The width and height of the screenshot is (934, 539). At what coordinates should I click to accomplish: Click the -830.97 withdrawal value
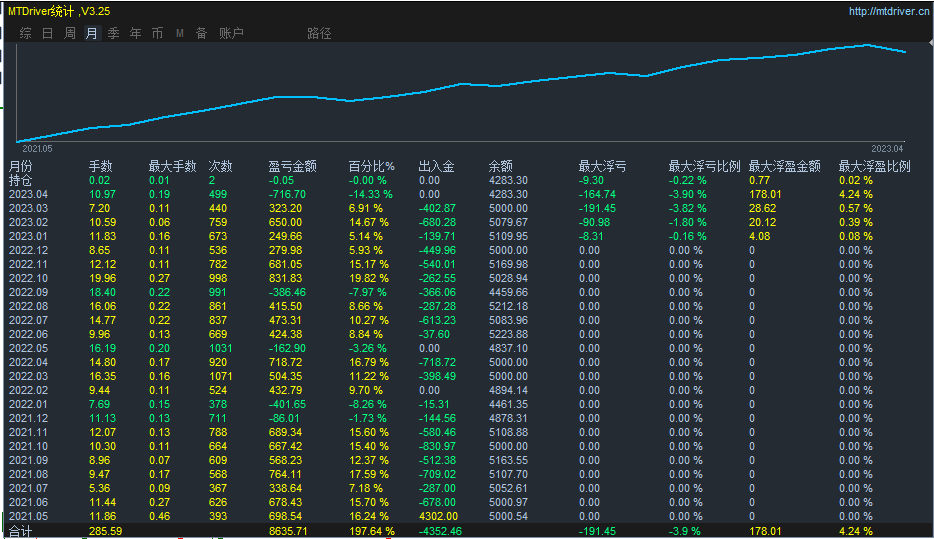(437, 446)
